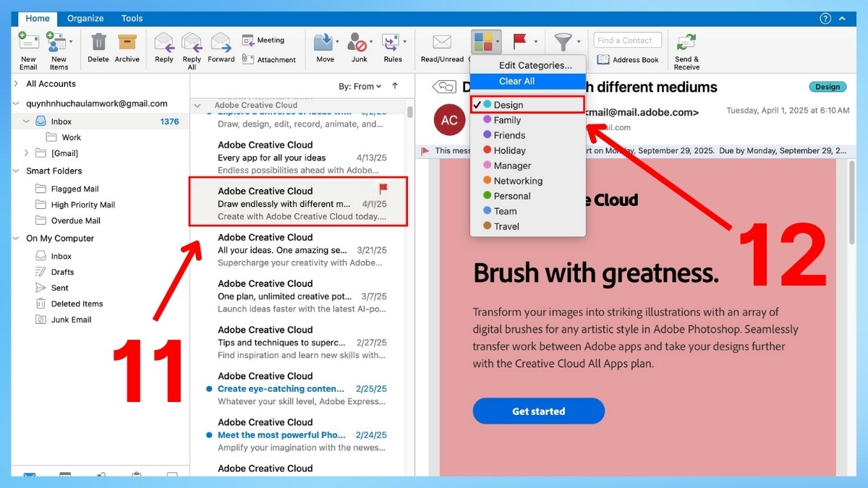
Task: Click the flag on Draw endlessly message
Action: pos(383,189)
